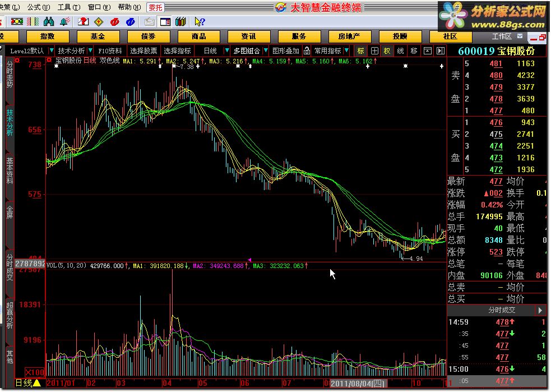Click the 图形叠加 overlay button
This screenshot has width=551, height=392.
tap(286, 50)
